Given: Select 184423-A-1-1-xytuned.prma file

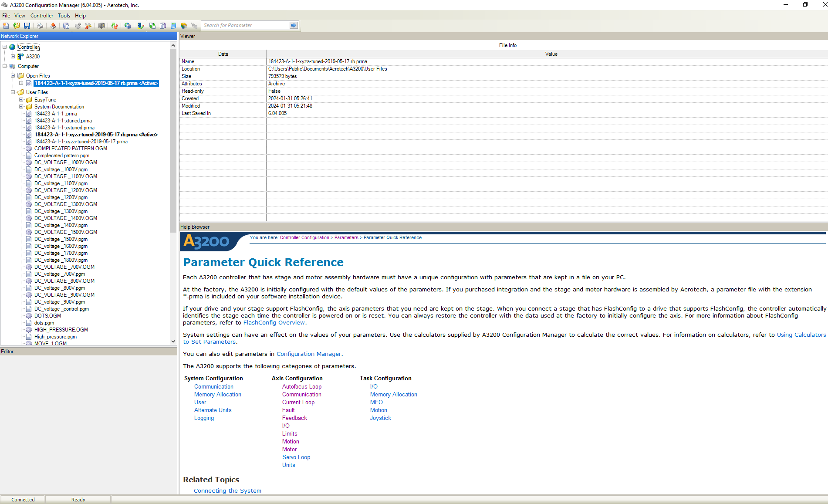Looking at the screenshot, I should [64, 128].
